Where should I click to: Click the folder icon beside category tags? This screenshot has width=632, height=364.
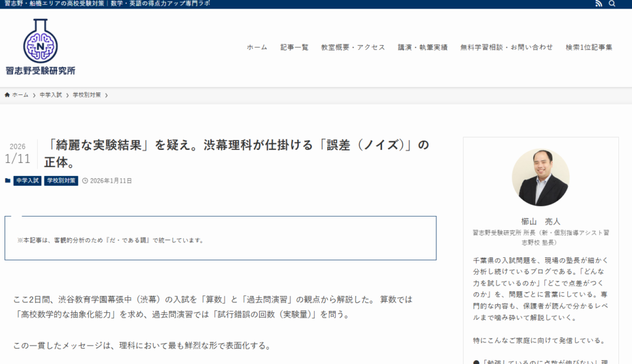click(7, 181)
